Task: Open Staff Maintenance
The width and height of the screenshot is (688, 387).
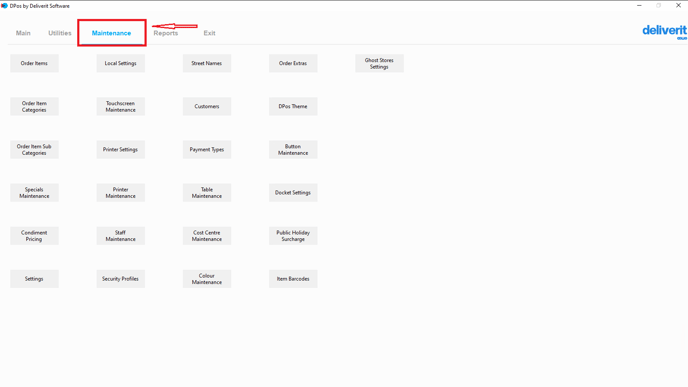Action: (x=121, y=236)
